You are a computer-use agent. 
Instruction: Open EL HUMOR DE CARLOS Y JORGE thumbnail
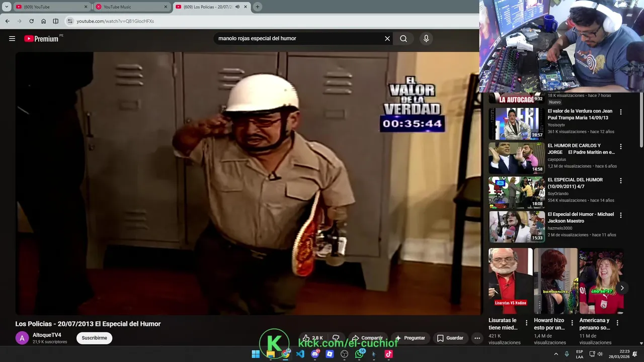point(517,158)
